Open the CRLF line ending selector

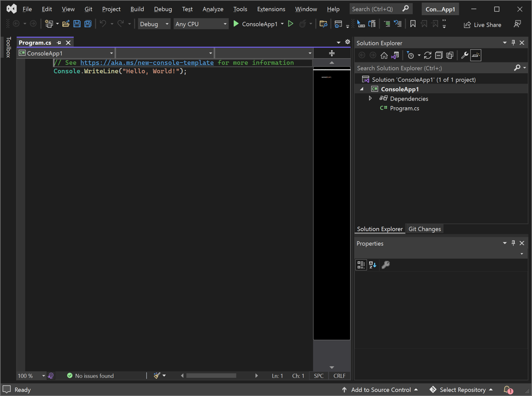(339, 375)
